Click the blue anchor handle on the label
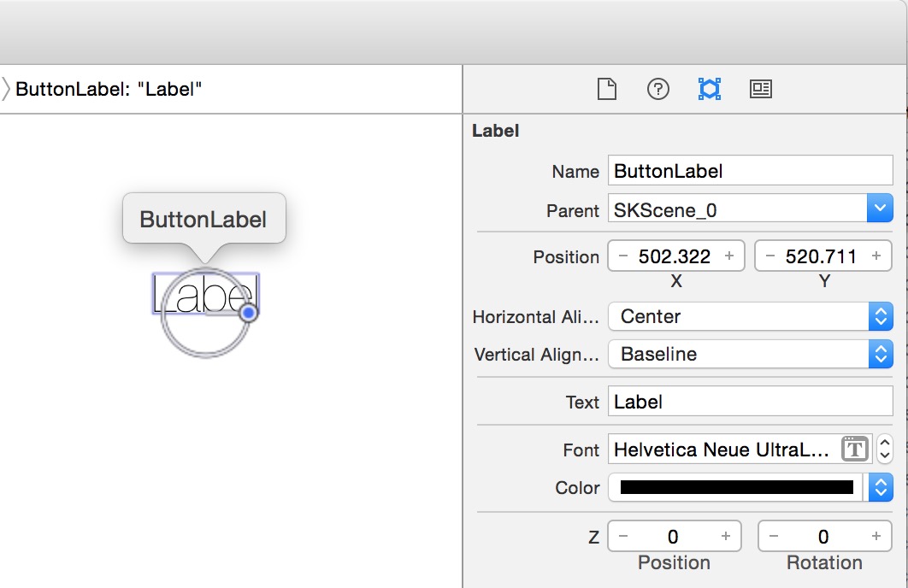This screenshot has width=908, height=588. pos(248,314)
